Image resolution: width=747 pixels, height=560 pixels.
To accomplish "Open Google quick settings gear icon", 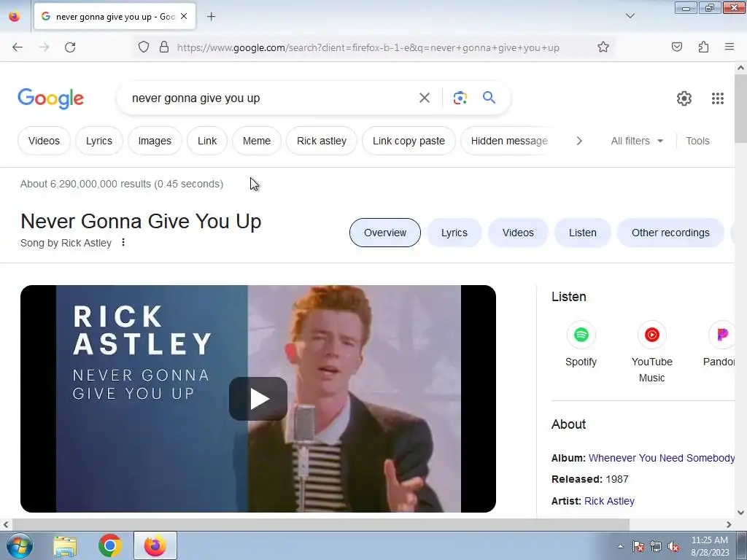I will click(684, 98).
